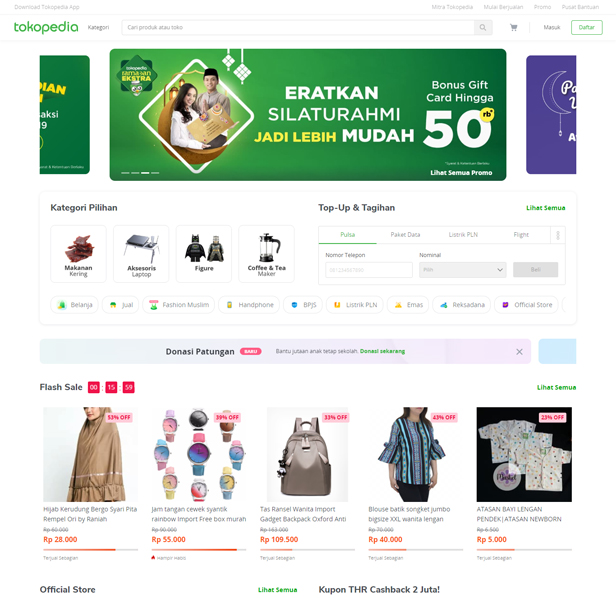This screenshot has width=616, height=598.
Task: Select the third carousel slide indicator
Action: point(145,173)
